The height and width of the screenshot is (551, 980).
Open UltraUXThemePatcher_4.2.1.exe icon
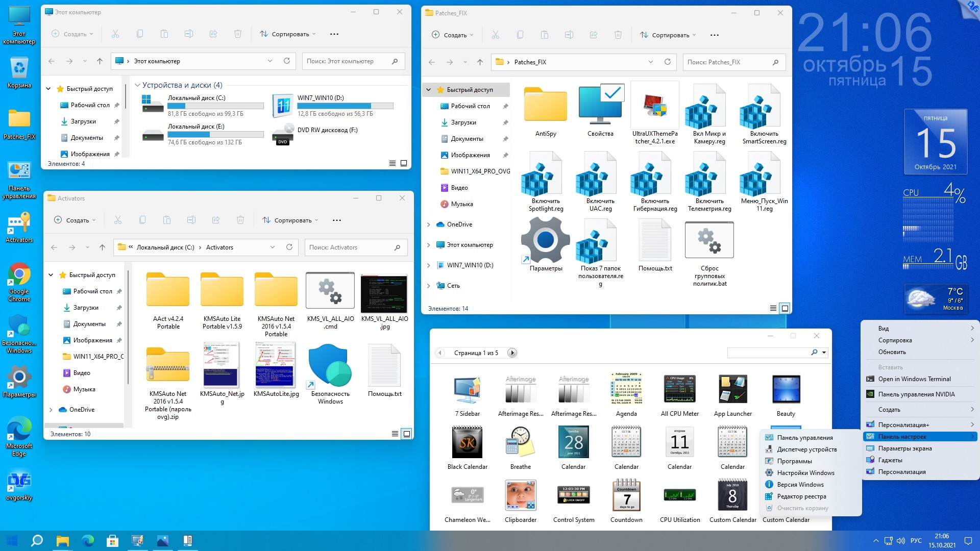(x=654, y=106)
